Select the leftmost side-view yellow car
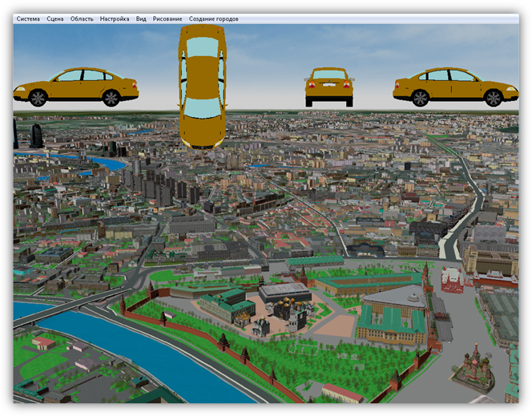The image size is (532, 417). [x=76, y=87]
